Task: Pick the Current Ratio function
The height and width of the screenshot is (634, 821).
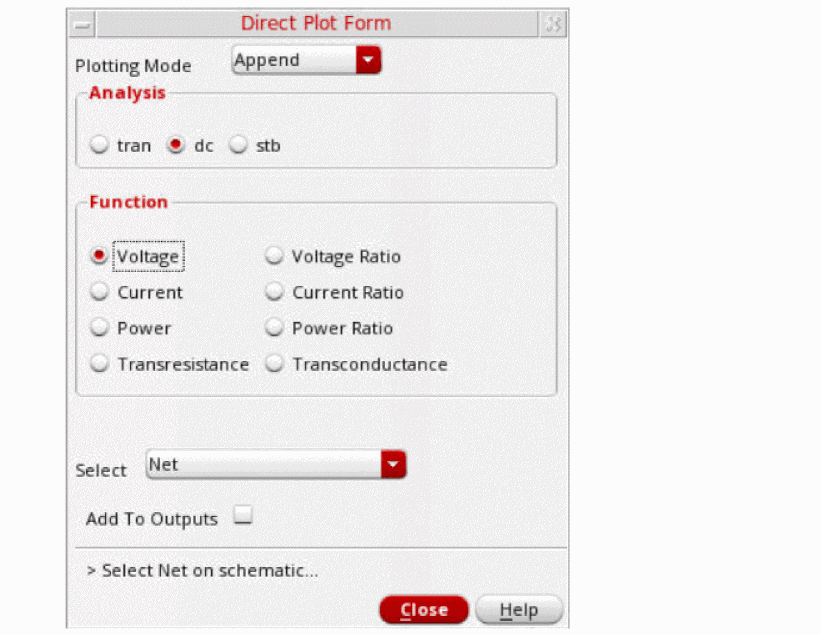Action: [x=274, y=292]
